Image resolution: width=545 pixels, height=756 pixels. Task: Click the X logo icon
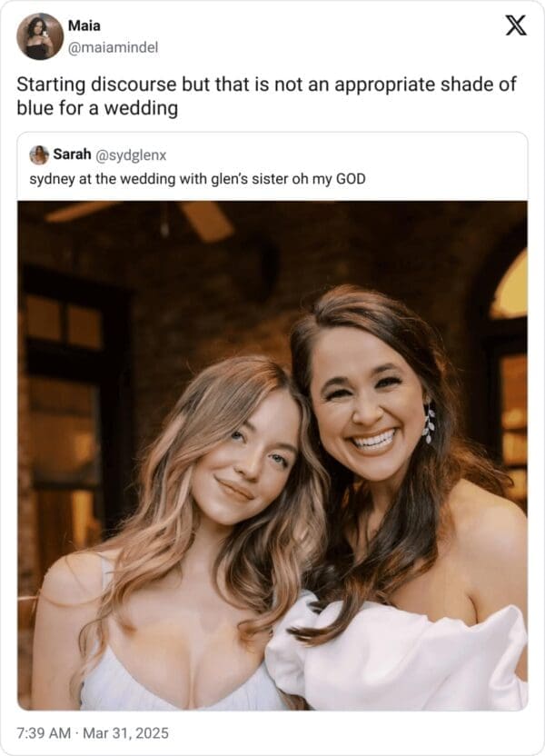pyautogui.click(x=515, y=26)
